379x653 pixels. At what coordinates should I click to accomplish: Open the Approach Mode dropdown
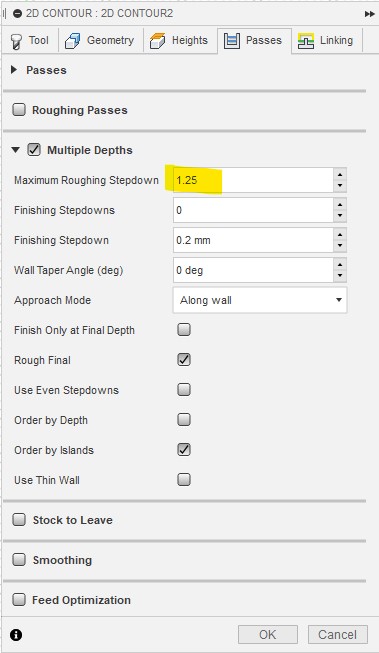260,300
